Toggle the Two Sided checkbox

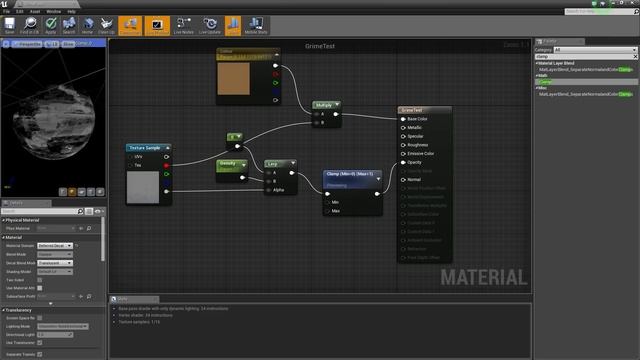click(x=40, y=280)
